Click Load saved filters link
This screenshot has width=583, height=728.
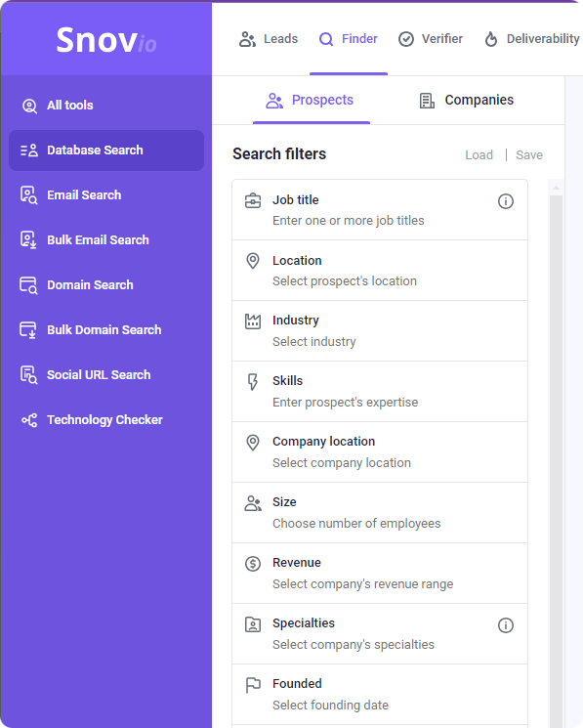pos(479,155)
